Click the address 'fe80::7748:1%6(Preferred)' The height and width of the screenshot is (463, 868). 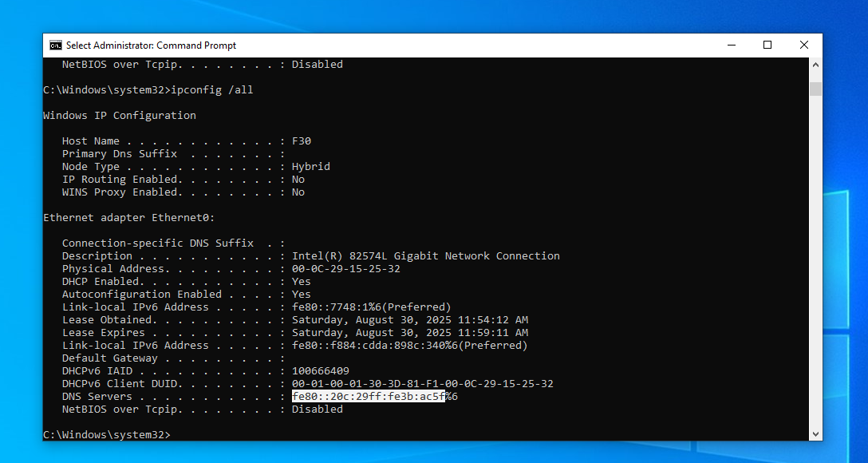coord(372,307)
